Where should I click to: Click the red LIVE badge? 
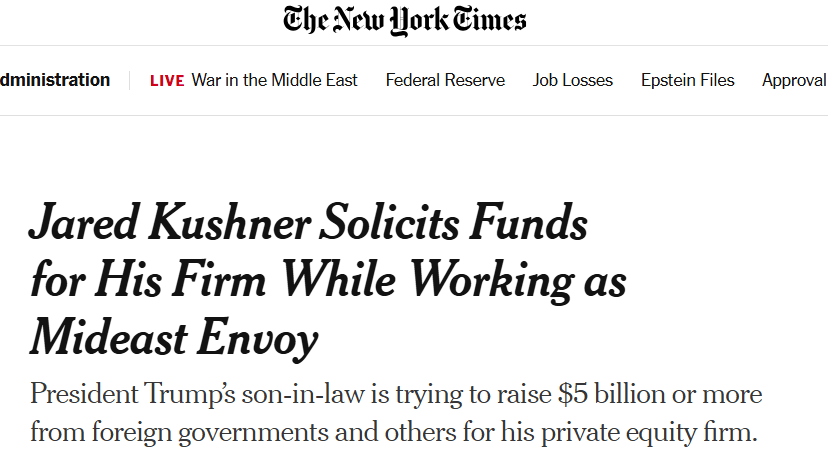coord(167,81)
